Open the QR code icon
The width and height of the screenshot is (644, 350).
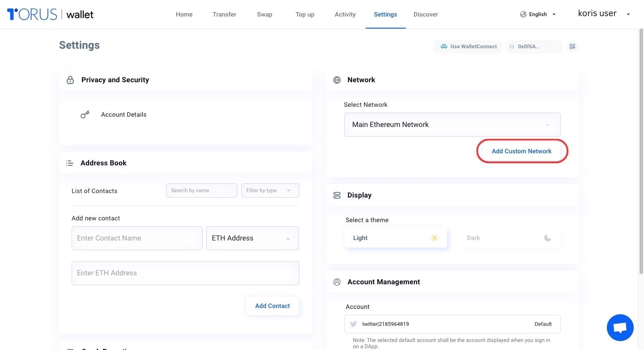[x=572, y=46]
